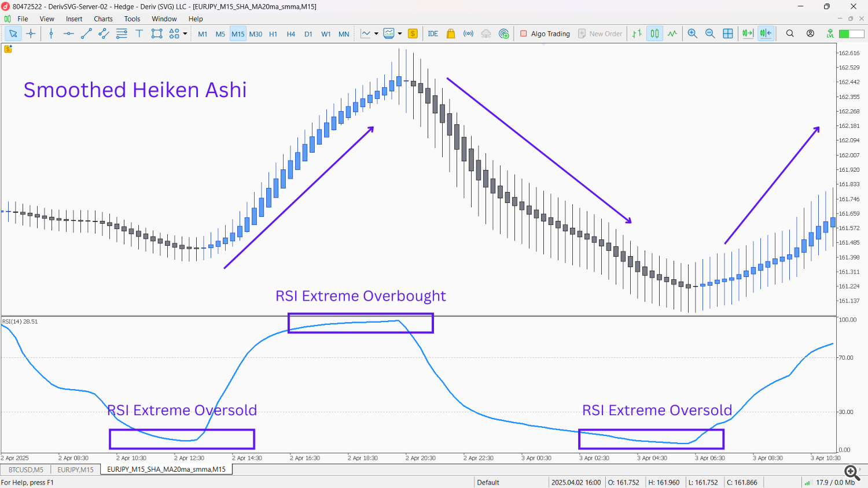Switch to the BTCUSD,M5 chart tab

point(26,469)
